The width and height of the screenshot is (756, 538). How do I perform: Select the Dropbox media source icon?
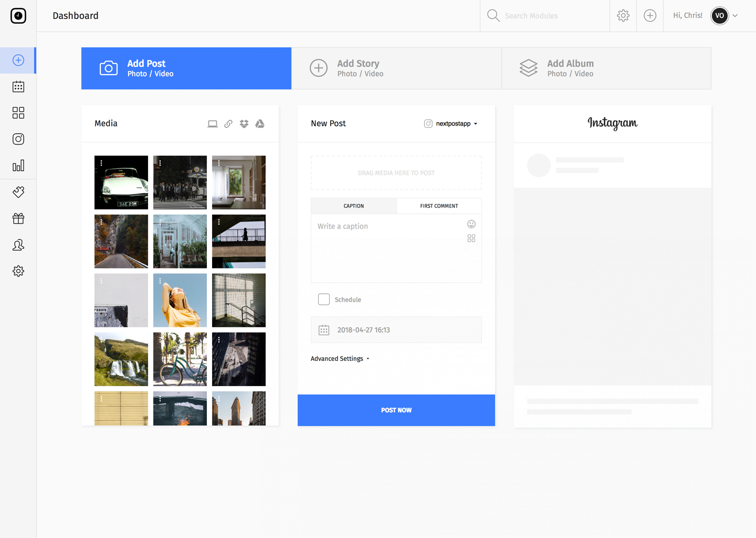pos(244,124)
